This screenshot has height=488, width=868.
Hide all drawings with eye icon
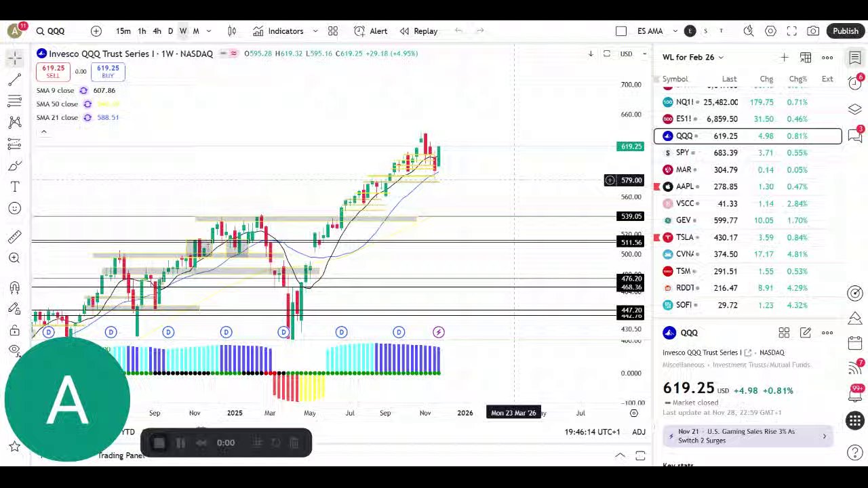click(14, 350)
